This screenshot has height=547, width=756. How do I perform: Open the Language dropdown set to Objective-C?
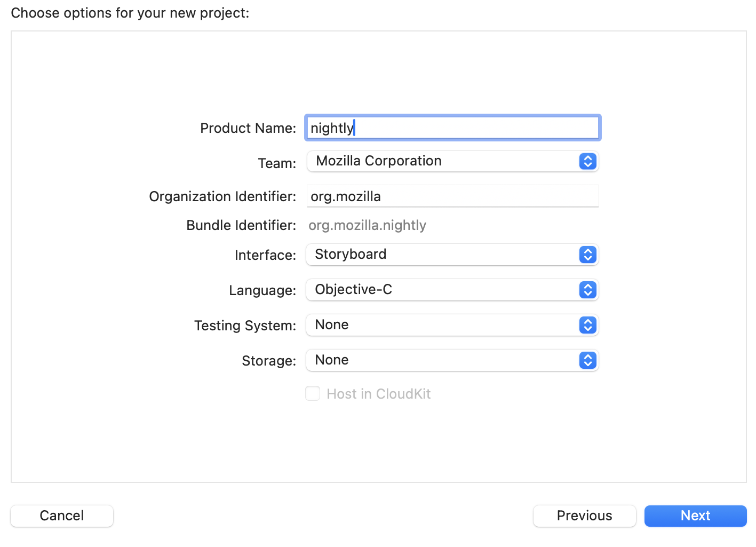(452, 290)
